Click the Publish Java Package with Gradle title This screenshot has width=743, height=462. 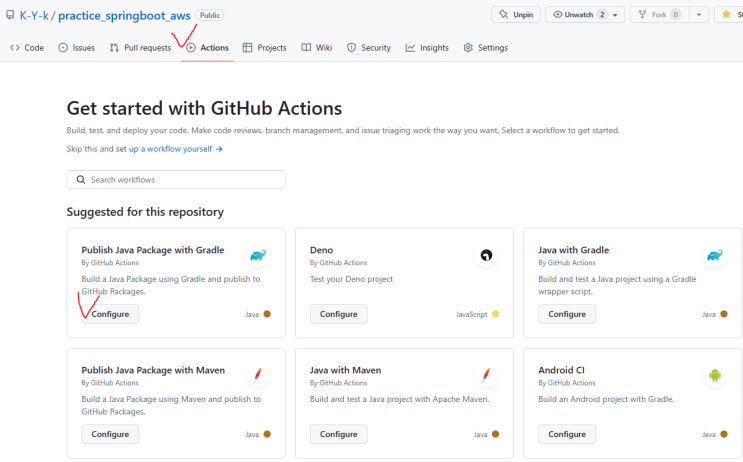coord(153,250)
